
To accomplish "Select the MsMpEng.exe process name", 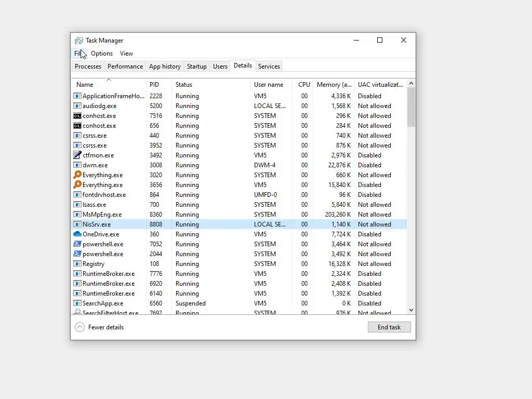I will pos(102,215).
